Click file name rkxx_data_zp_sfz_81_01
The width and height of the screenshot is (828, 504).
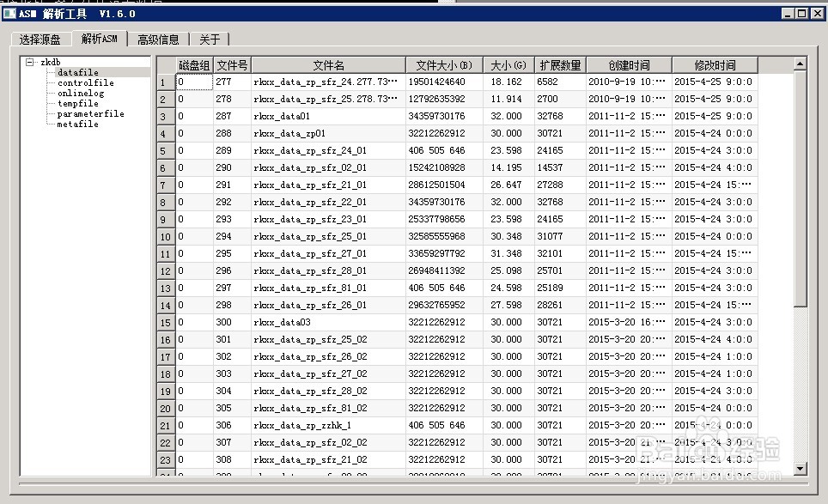(310, 288)
